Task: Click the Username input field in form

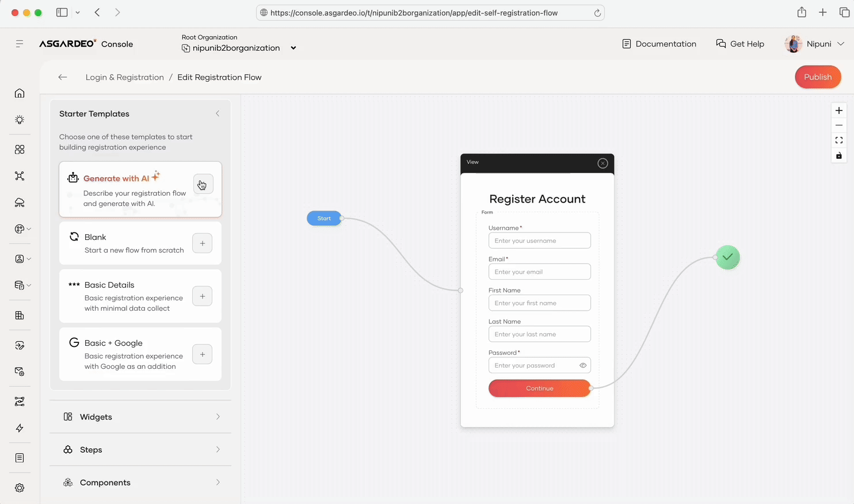Action: coord(539,240)
